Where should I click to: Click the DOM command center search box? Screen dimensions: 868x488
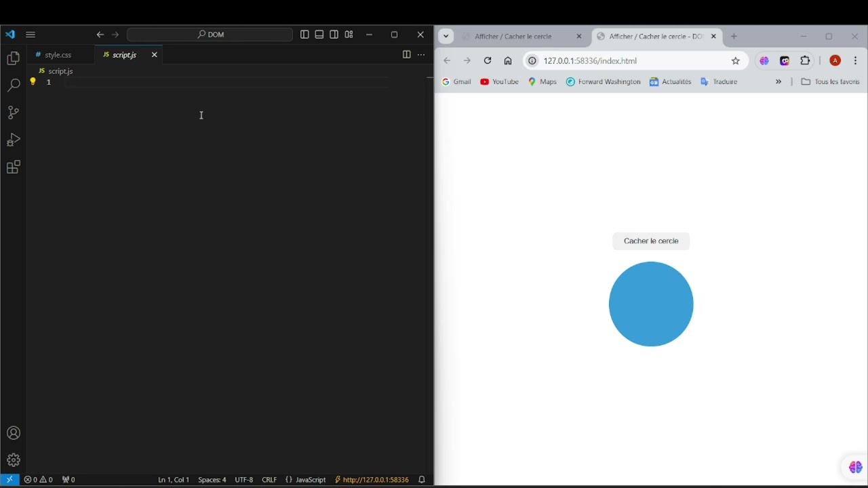210,35
